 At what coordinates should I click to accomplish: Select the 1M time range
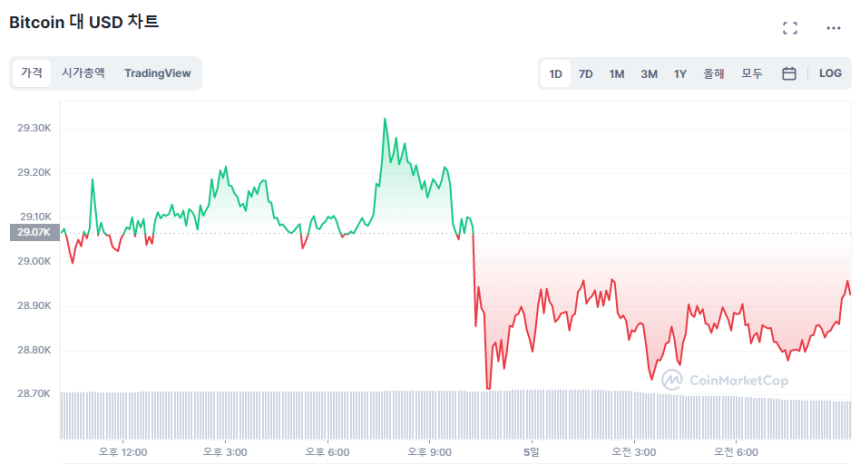tap(617, 73)
